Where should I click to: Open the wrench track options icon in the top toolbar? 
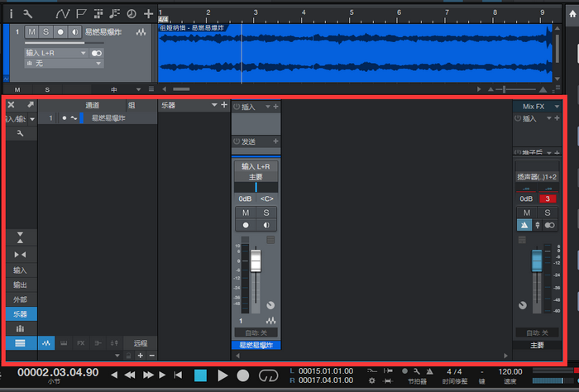tap(28, 14)
